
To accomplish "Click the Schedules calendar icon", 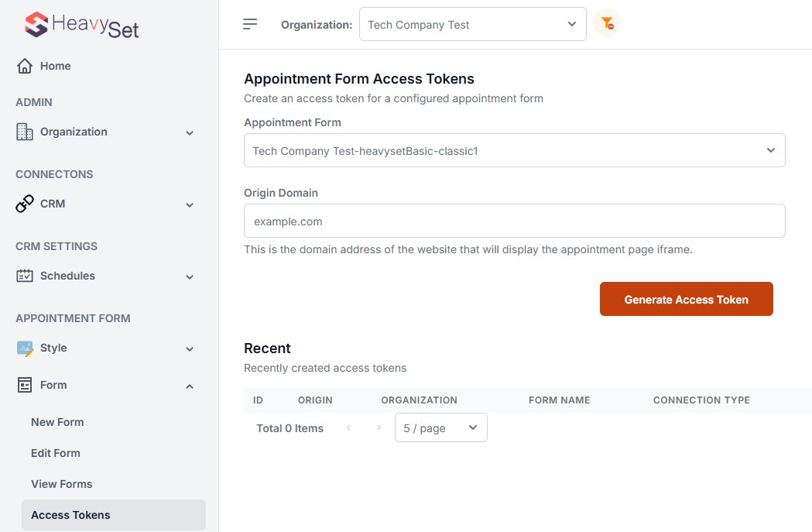I will click(24, 276).
